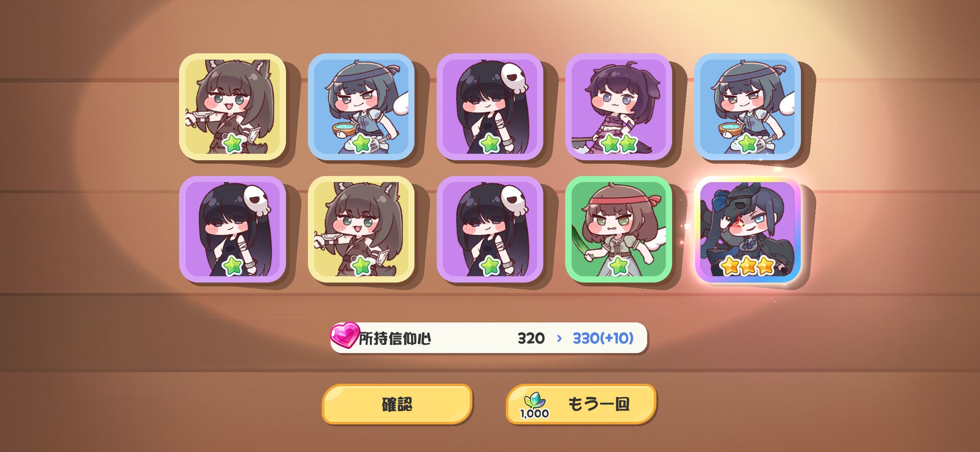Select the two-star purple-haired girl card
Viewport: 980px width, 452px height.
click(618, 107)
